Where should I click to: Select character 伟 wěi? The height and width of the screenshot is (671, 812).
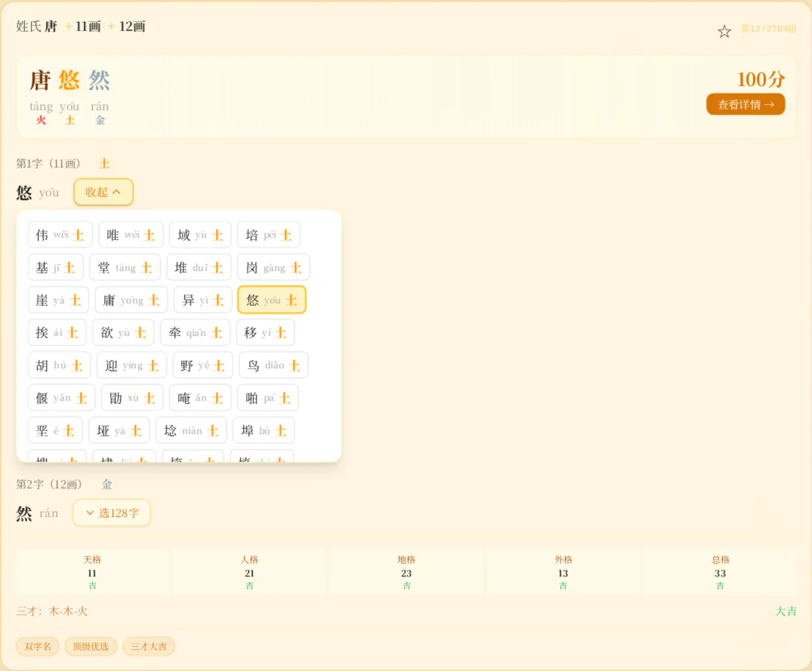coord(60,235)
